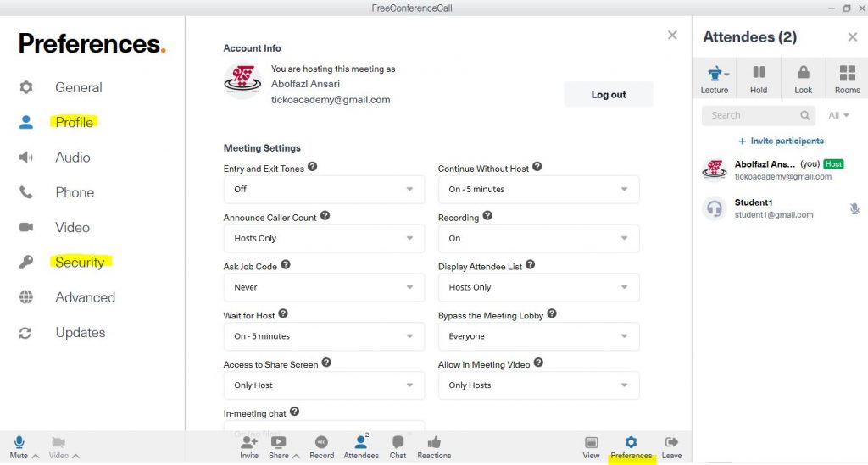Open the Chat panel
Viewport: 868px width, 465px height.
click(398, 446)
